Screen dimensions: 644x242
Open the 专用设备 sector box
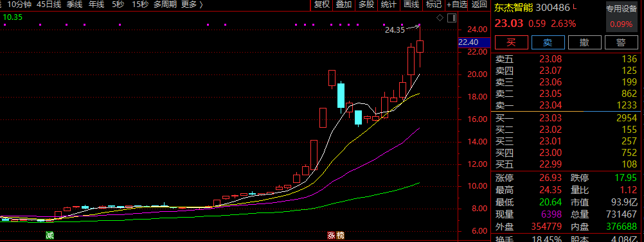coord(622,17)
